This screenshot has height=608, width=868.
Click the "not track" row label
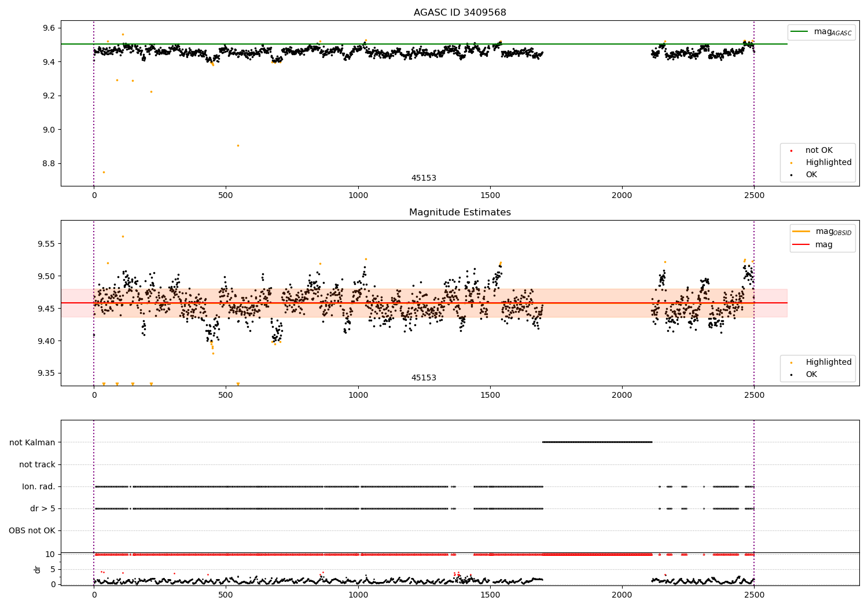(x=37, y=464)
